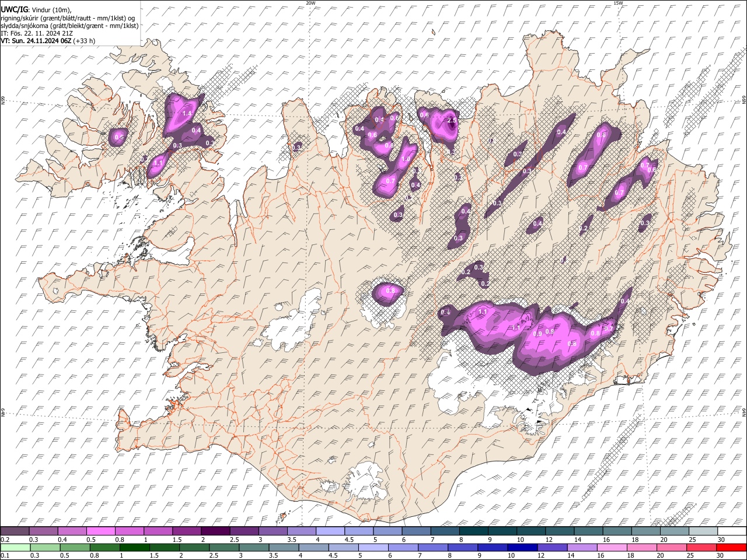Click the '30' label under the red rain swatch
The height and width of the screenshot is (560, 747).
coord(721,555)
